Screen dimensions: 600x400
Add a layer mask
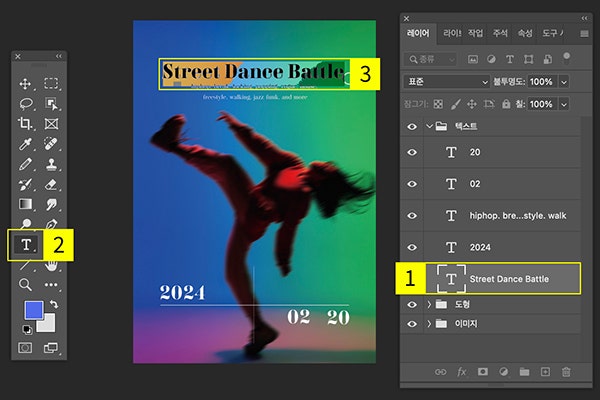click(483, 372)
